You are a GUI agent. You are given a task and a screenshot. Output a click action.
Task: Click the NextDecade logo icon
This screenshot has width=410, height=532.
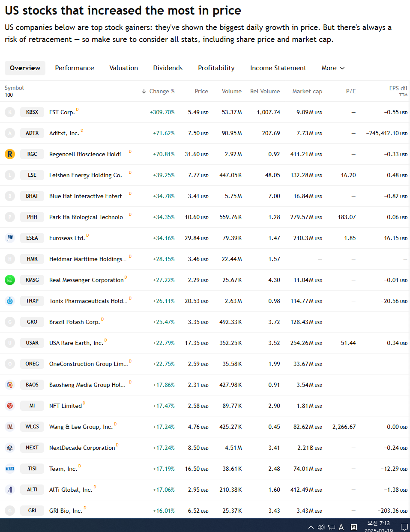[10, 448]
